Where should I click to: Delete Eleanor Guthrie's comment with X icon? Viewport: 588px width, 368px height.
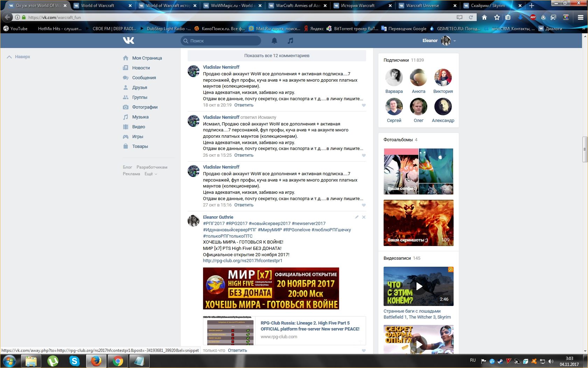pos(364,217)
